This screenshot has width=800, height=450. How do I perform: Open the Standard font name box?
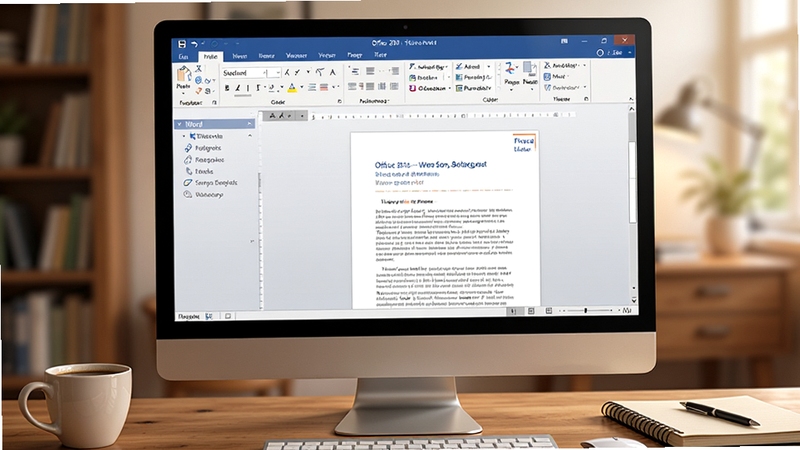click(243, 73)
